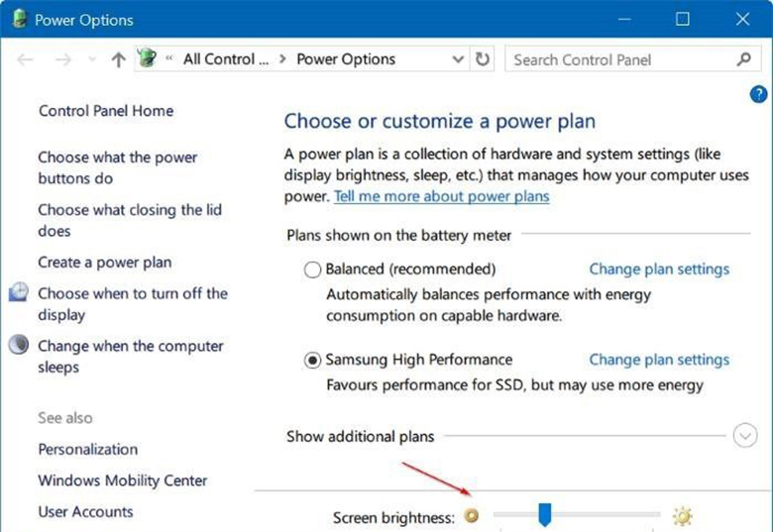Viewport: 773px width, 532px height.
Task: Change plan settings for Balanced plan
Action: pyautogui.click(x=659, y=268)
